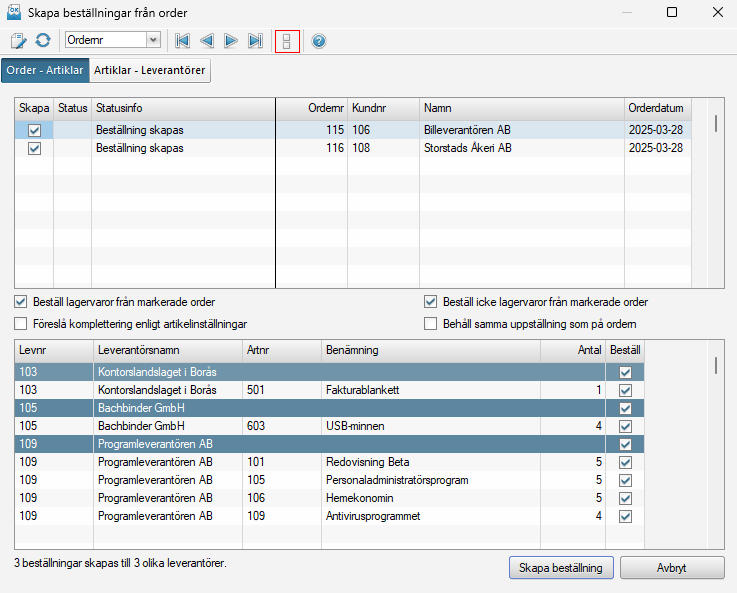This screenshot has width=737, height=593.
Task: Click the edit note icon in toolbar
Action: 19,41
